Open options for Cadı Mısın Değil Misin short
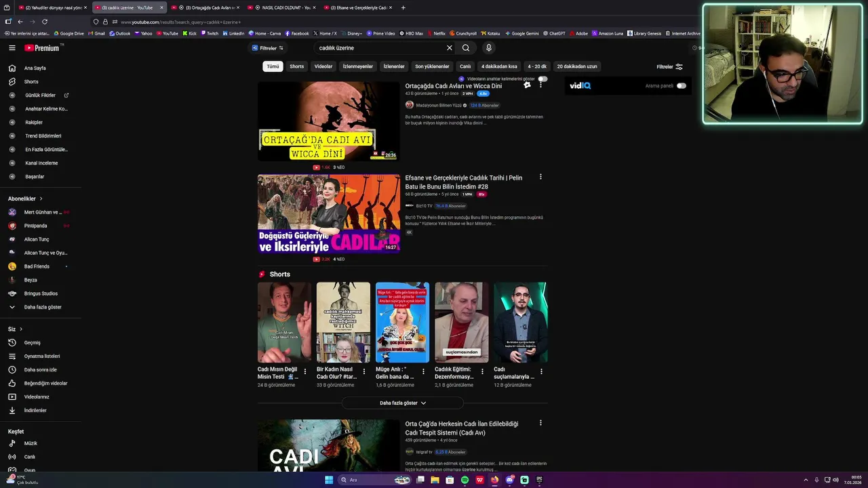The height and width of the screenshot is (488, 868). click(x=305, y=371)
